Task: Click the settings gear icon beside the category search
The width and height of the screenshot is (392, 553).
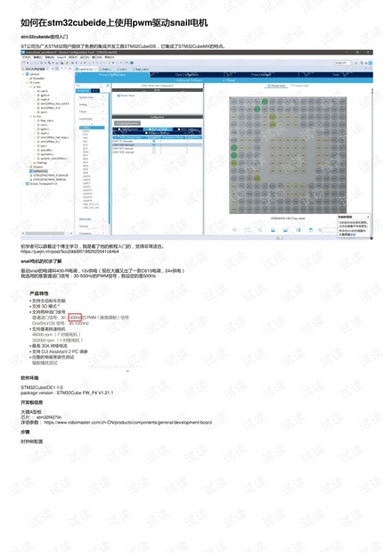Action: click(x=108, y=86)
